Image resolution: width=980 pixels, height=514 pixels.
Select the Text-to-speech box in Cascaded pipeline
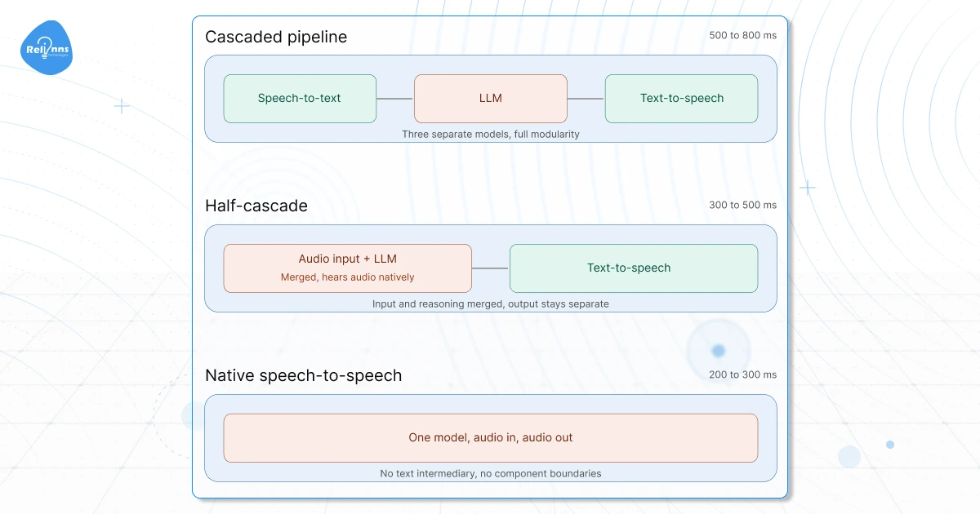pos(681,99)
